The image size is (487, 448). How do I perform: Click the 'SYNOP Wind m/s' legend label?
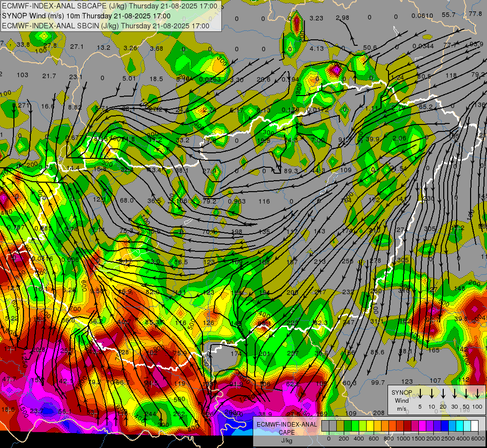(x=401, y=400)
